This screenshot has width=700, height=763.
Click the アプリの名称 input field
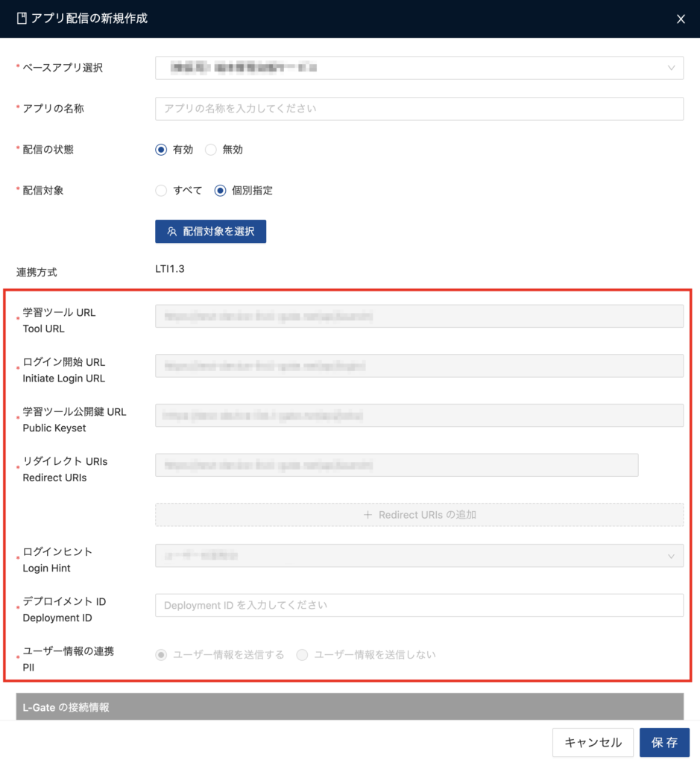click(x=419, y=109)
